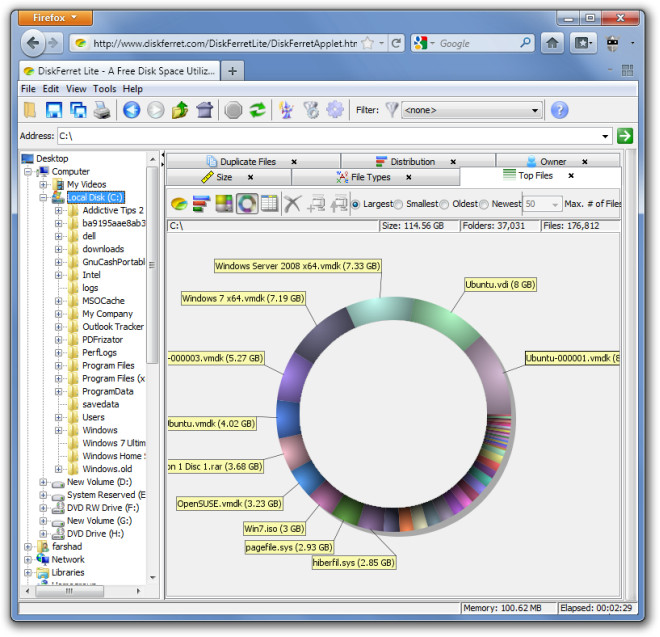Select the Newest radio button
The image size is (660, 637).
point(484,204)
